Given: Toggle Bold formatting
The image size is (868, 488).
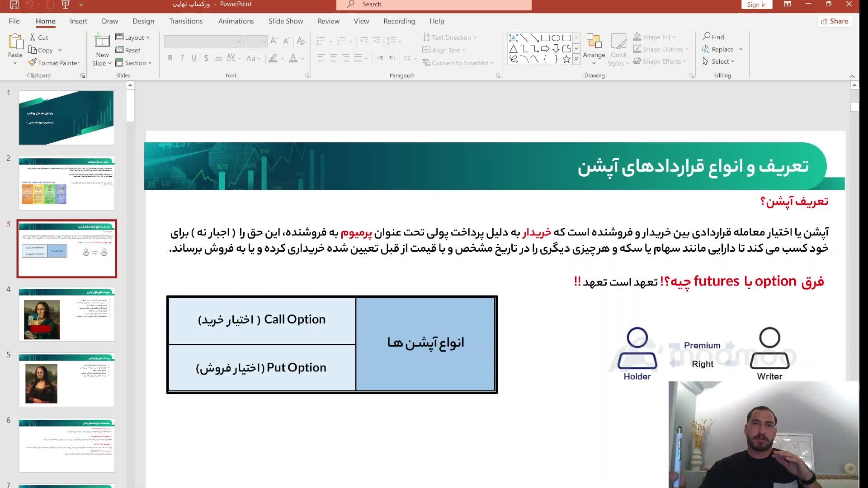Looking at the screenshot, I should [170, 58].
